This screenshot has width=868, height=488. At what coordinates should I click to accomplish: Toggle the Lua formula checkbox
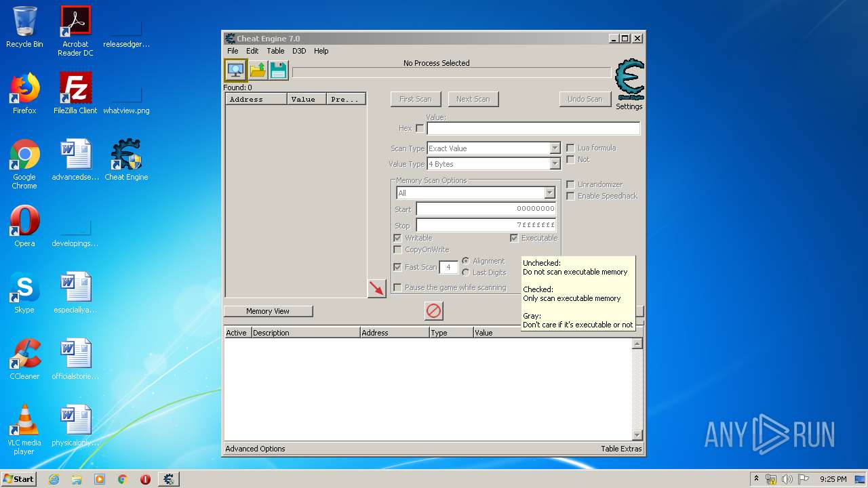point(570,148)
